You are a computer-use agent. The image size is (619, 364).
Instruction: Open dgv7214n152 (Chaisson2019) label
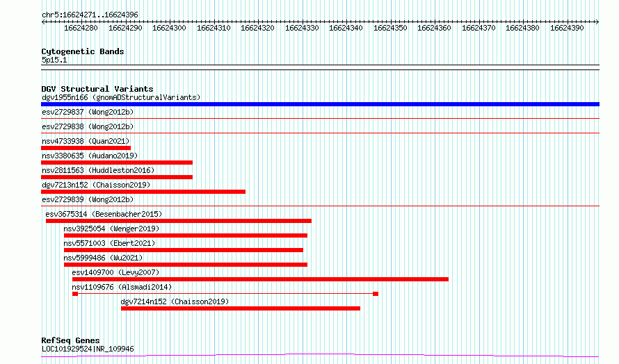pyautogui.click(x=175, y=301)
